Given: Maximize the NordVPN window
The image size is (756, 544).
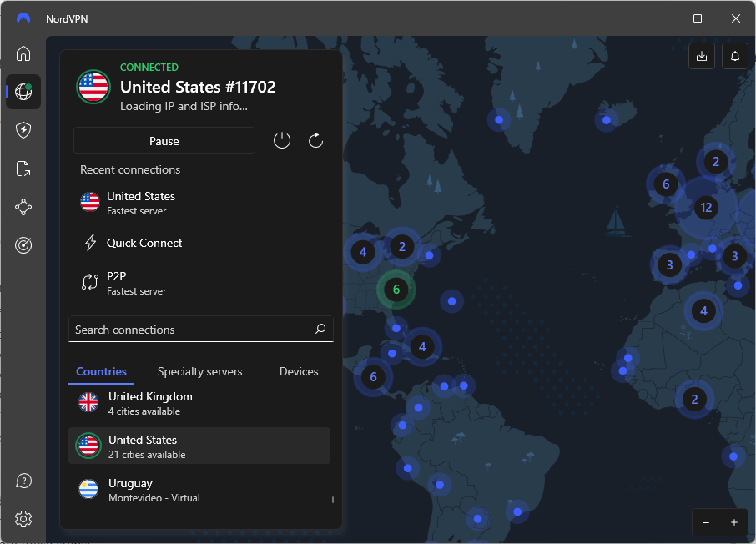Looking at the screenshot, I should (698, 18).
